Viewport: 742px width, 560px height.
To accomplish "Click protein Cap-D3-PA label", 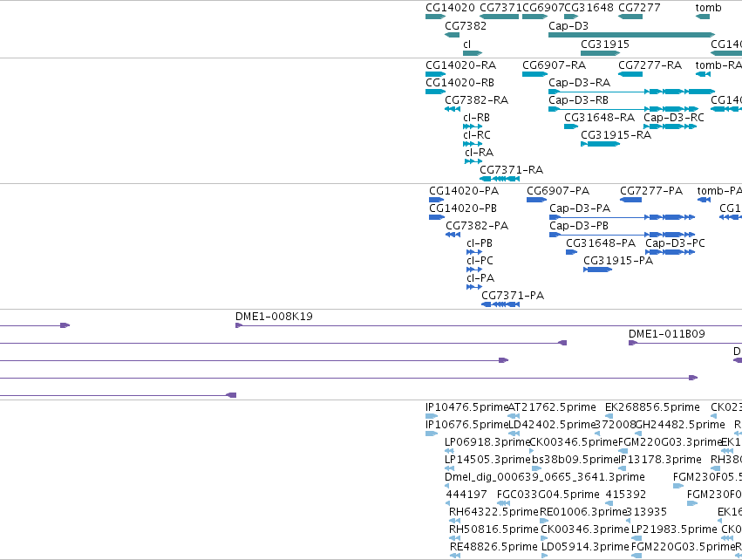I will coord(580,208).
